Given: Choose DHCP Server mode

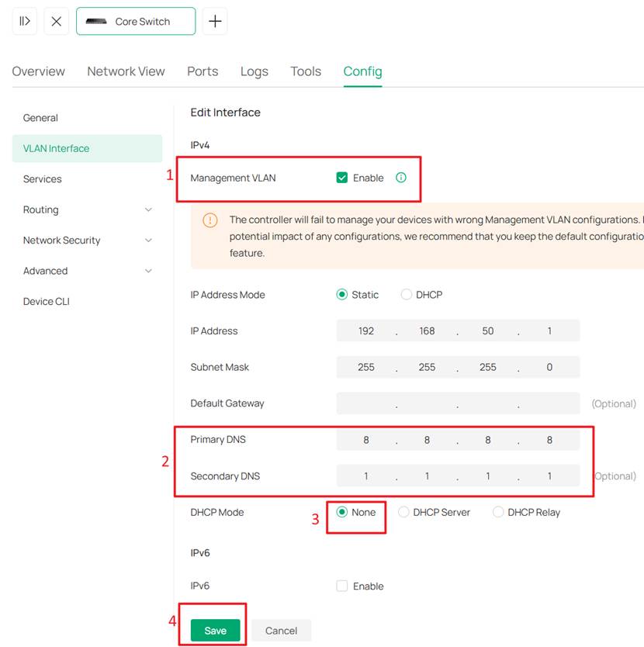Looking at the screenshot, I should click(403, 512).
